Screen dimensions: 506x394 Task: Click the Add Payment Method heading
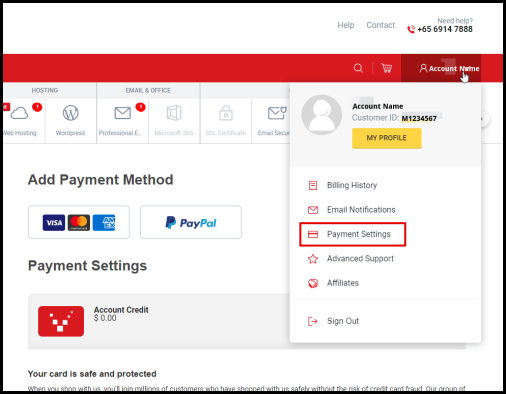tap(100, 180)
